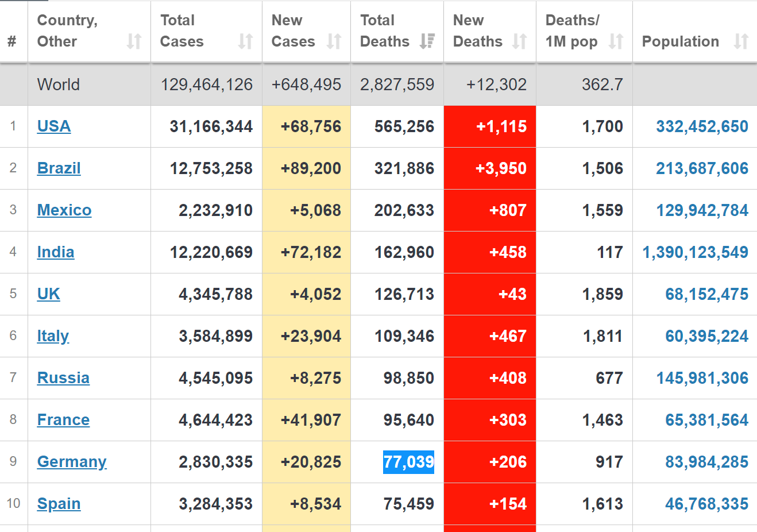Click New Cases sort arrows icon
Image resolution: width=757 pixels, height=532 pixels.
pos(334,41)
